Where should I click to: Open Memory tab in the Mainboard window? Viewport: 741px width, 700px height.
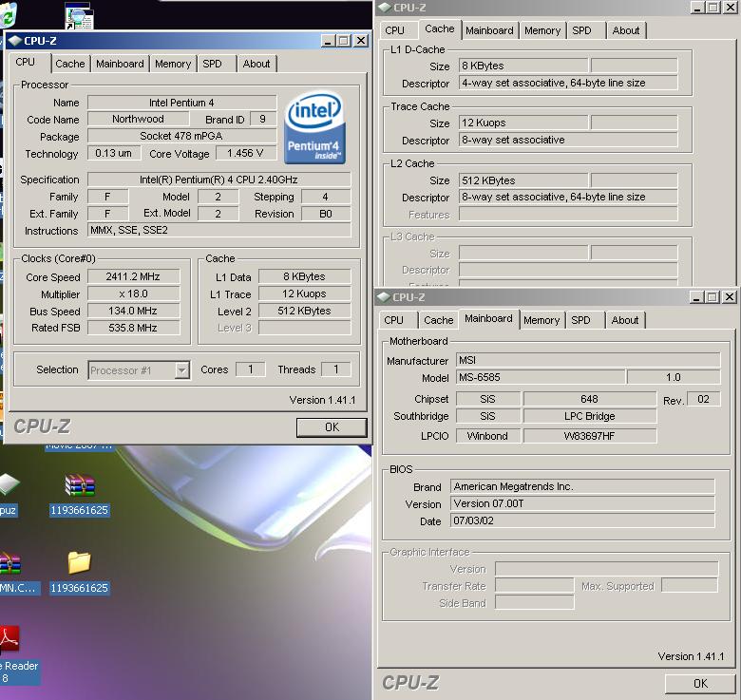[541, 320]
